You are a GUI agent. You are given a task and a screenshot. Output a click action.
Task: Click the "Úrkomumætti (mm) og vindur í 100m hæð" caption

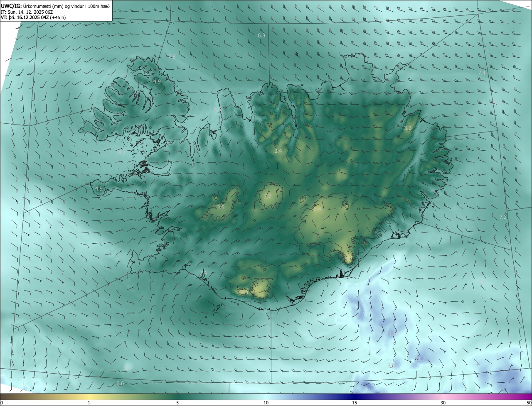pyautogui.click(x=66, y=6)
